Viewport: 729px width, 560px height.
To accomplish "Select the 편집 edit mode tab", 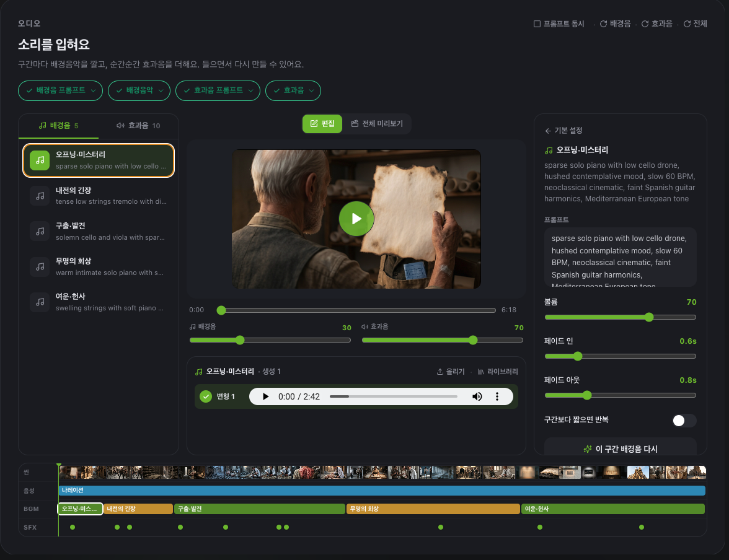I will coord(322,124).
